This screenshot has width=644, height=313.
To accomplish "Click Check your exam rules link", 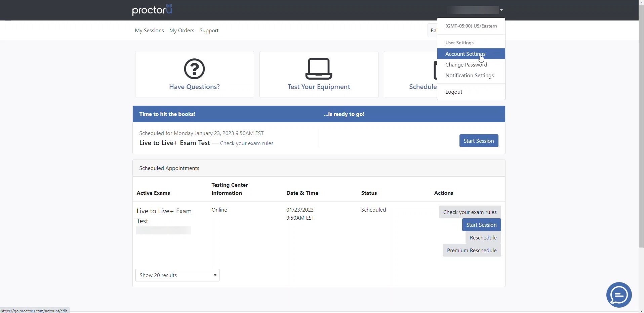I will [247, 143].
